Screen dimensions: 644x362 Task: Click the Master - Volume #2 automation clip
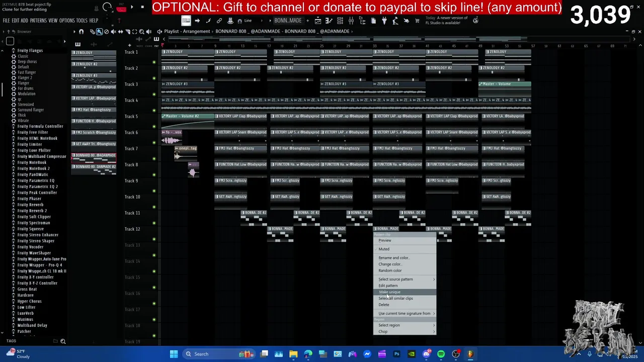(188, 121)
